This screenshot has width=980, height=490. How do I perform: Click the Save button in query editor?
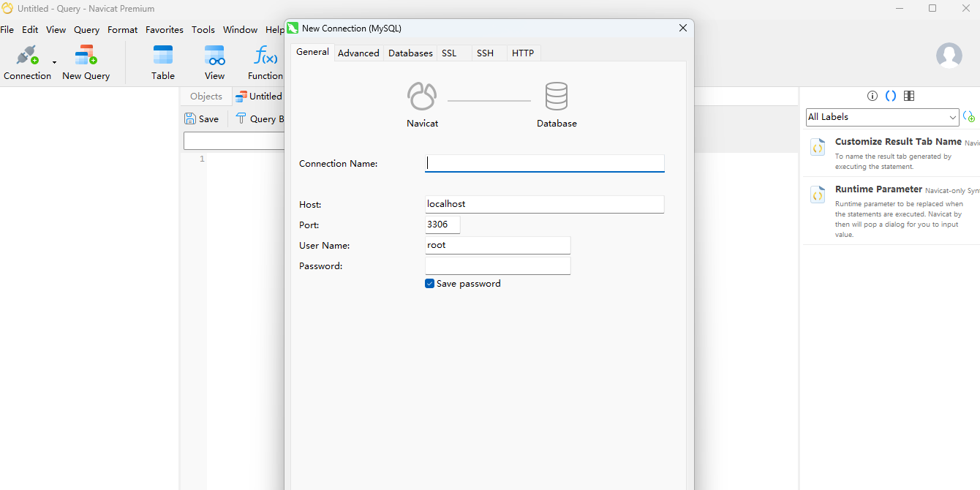[x=202, y=118]
